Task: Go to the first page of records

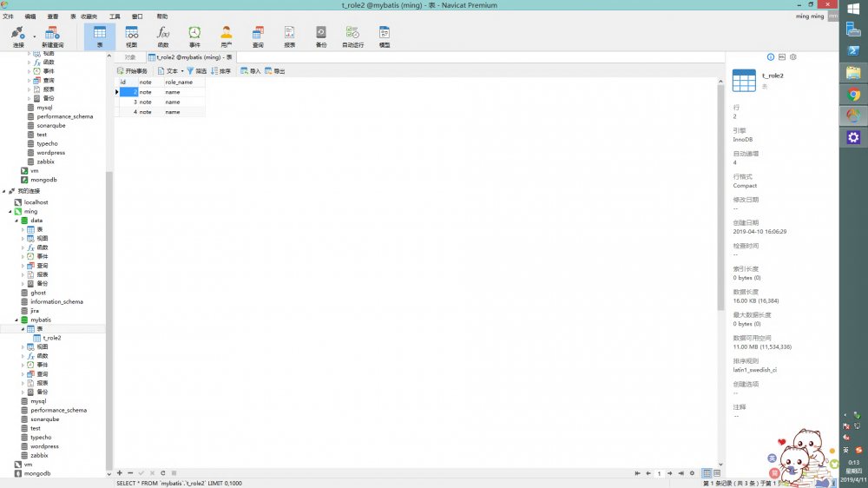Action: (637, 473)
